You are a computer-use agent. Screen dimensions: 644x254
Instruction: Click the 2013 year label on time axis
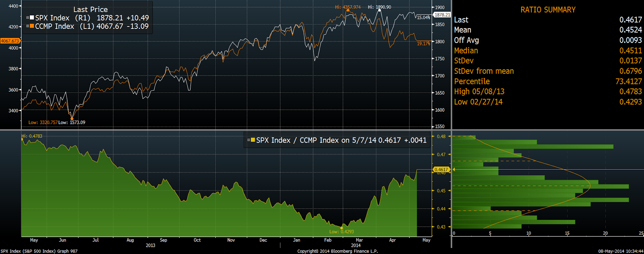tap(151, 245)
